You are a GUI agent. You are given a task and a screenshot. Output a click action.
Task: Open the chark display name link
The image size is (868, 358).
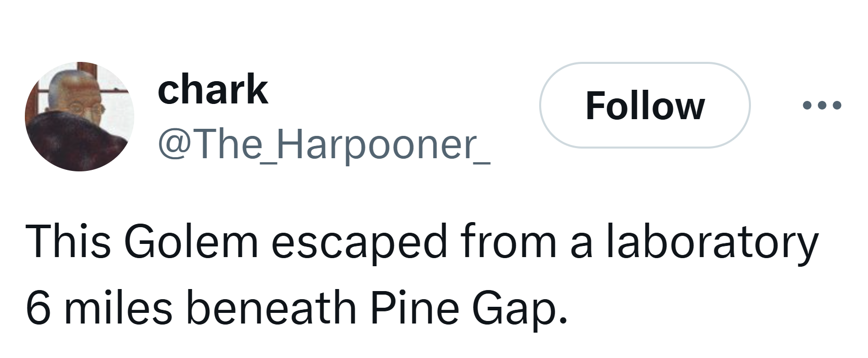coord(213,89)
